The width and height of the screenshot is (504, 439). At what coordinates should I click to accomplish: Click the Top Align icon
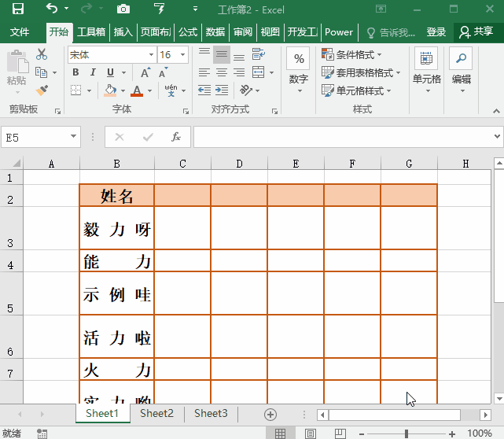point(204,51)
